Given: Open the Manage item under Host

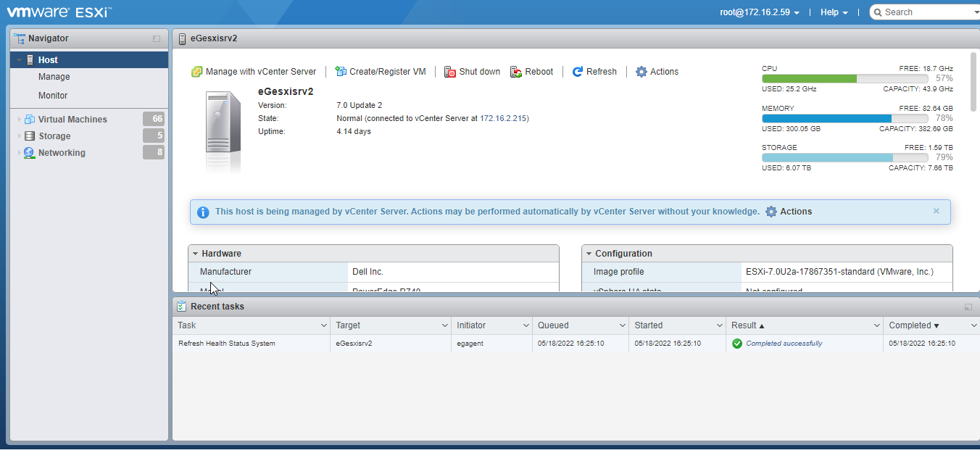Looking at the screenshot, I should [54, 77].
